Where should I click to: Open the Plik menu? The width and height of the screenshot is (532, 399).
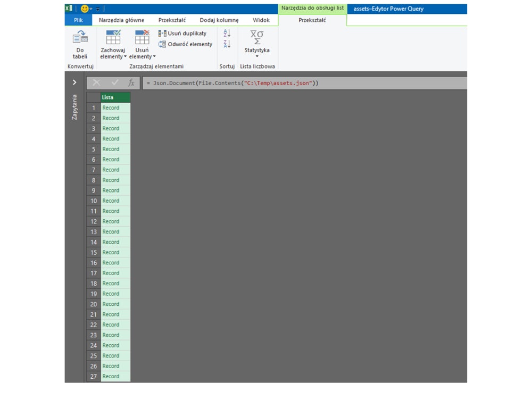(78, 20)
